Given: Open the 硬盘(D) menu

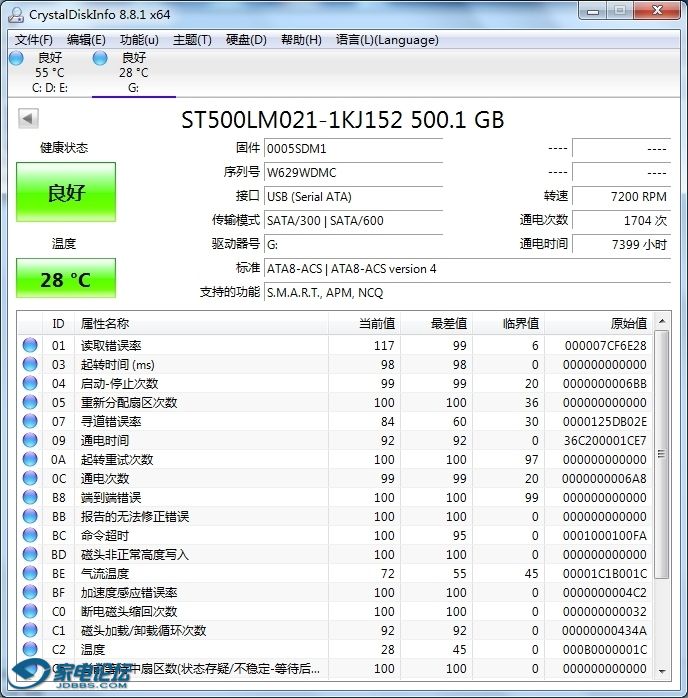Looking at the screenshot, I should point(246,40).
